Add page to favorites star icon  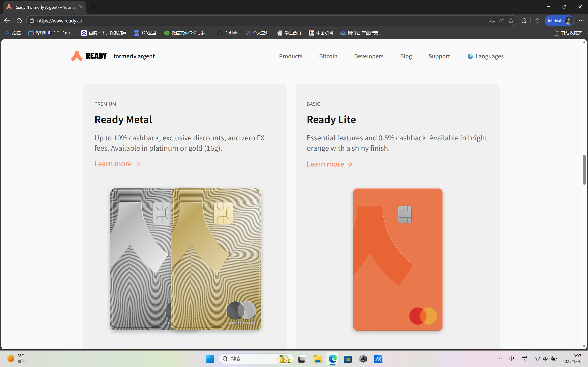[x=511, y=21]
